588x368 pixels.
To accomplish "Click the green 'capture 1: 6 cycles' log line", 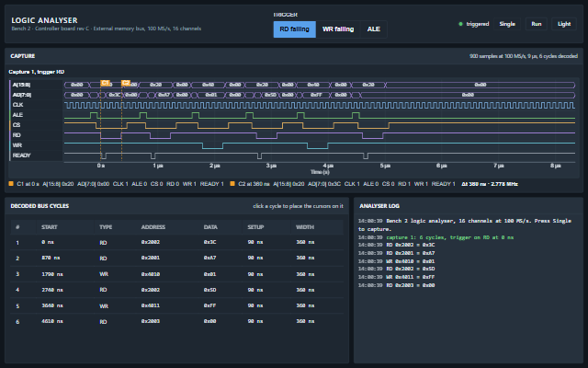I will [x=450, y=237].
